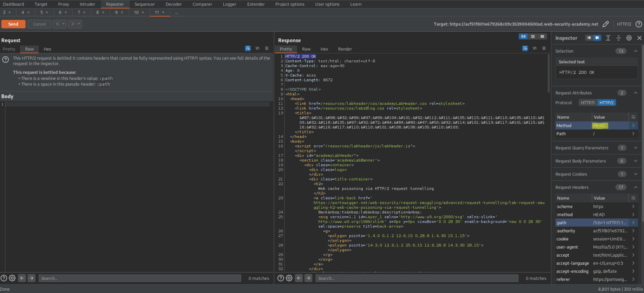This screenshot has width=644, height=293.
Task: Open the Response editor hamburger menu
Action: click(544, 48)
